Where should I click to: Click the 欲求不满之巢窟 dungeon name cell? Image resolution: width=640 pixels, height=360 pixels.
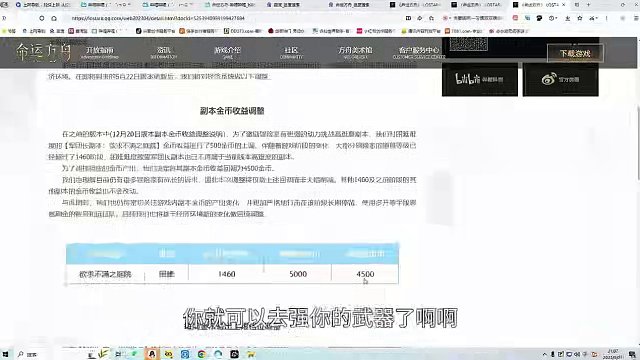click(105, 274)
